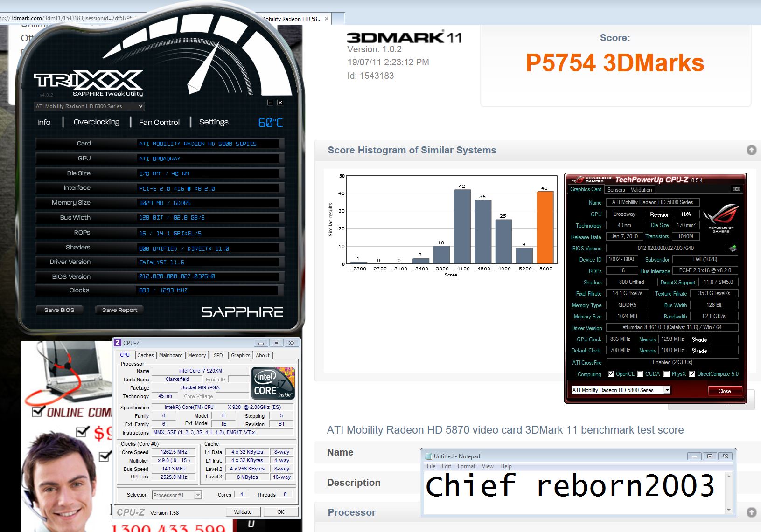Open the TRIXX Overclocking tab
Image resolution: width=761 pixels, height=532 pixels.
tap(97, 122)
